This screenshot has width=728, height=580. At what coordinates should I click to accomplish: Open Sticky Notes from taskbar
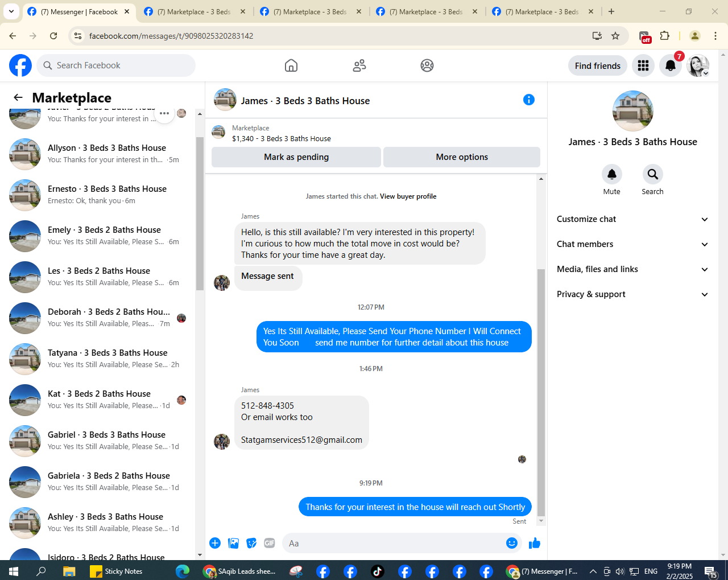click(x=117, y=571)
